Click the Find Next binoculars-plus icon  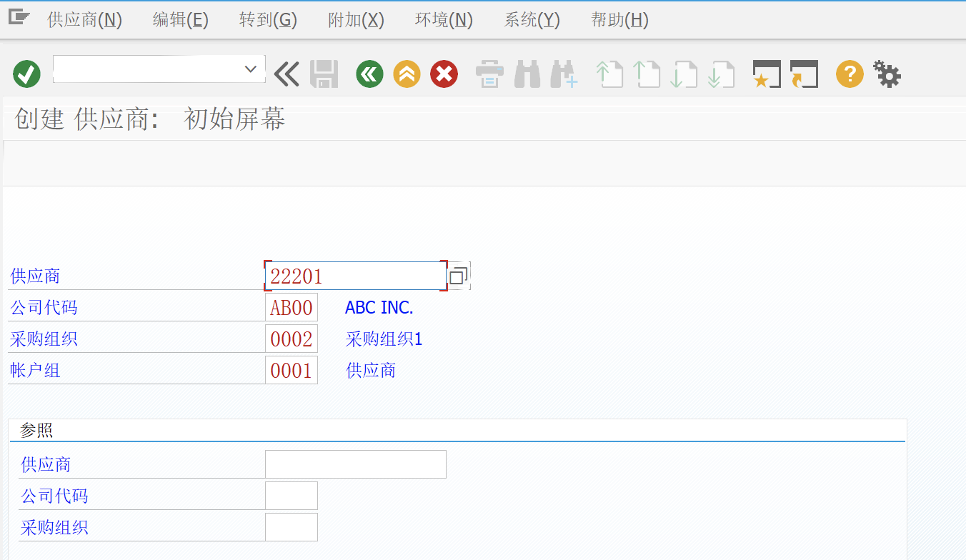pyautogui.click(x=564, y=74)
